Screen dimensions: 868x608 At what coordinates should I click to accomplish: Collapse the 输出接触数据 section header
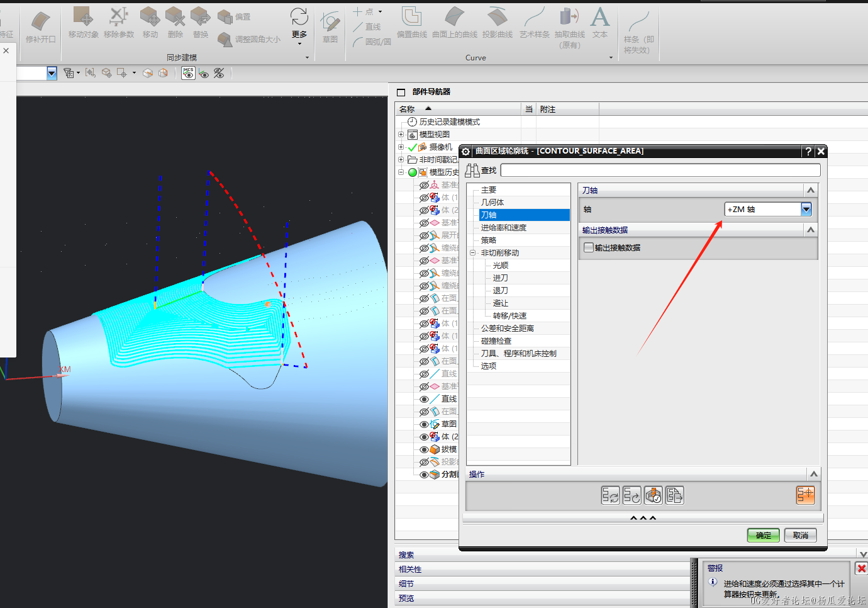coord(810,230)
